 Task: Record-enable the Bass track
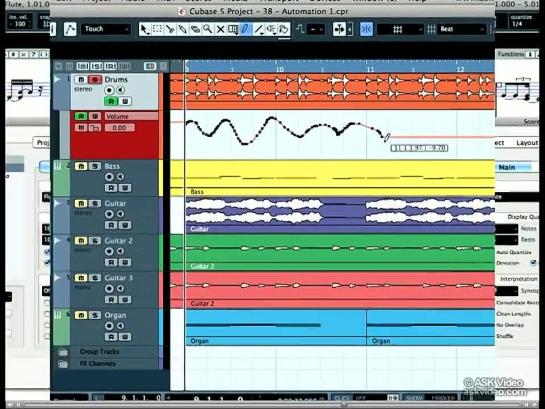pos(109,177)
